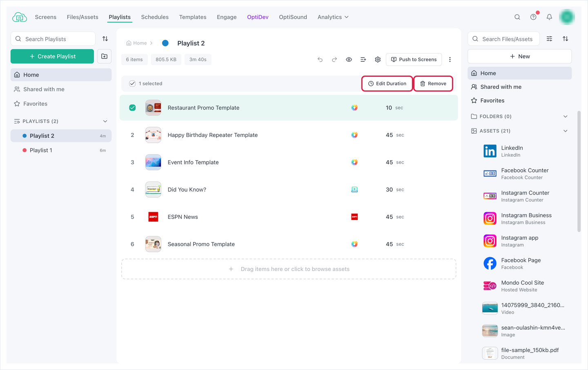
Task: Go to the Schedules tab
Action: pos(155,17)
